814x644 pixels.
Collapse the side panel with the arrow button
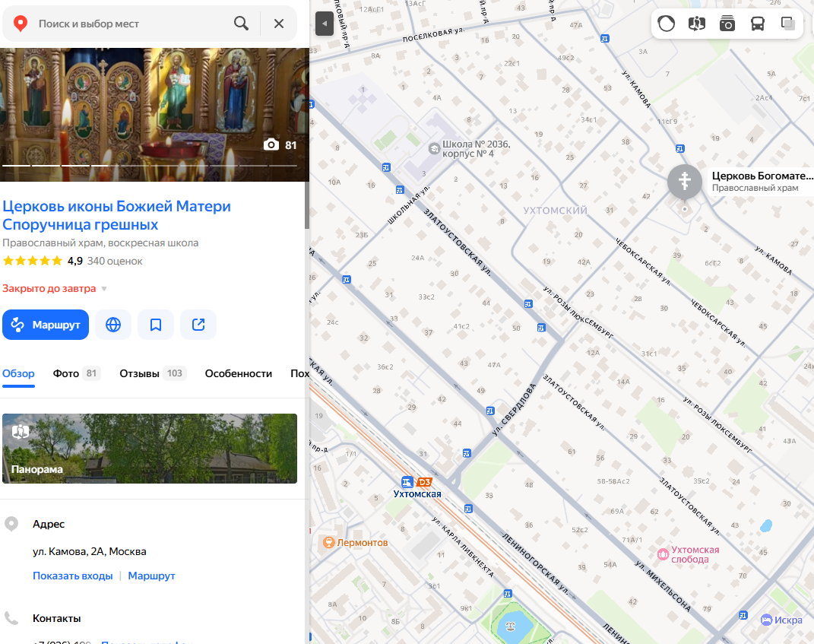click(x=324, y=24)
